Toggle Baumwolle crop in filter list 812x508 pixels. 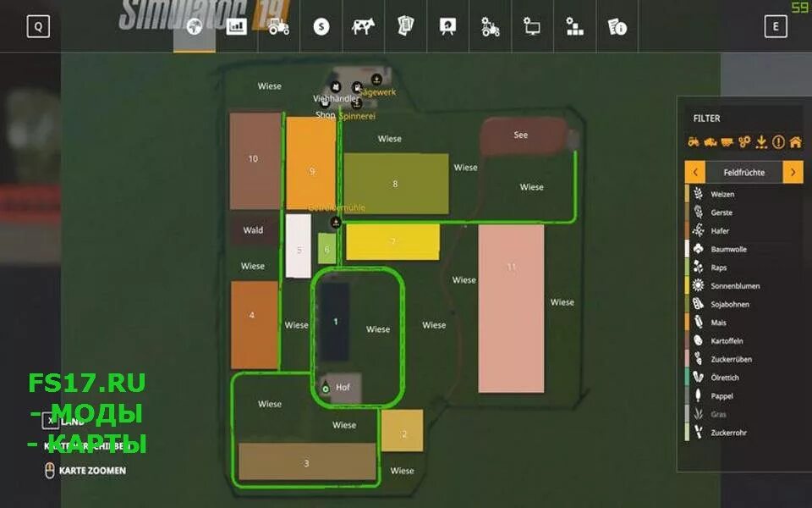(x=744, y=249)
